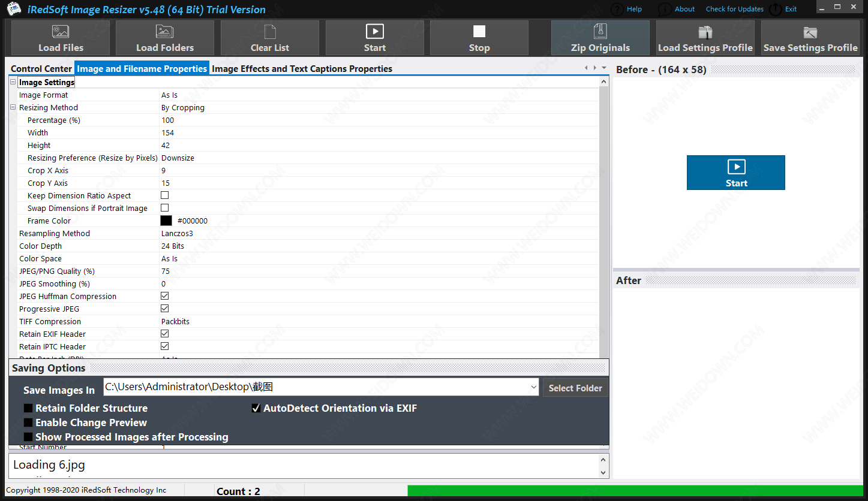Click Check for Updates link
This screenshot has height=501, width=868.
pyautogui.click(x=735, y=9)
